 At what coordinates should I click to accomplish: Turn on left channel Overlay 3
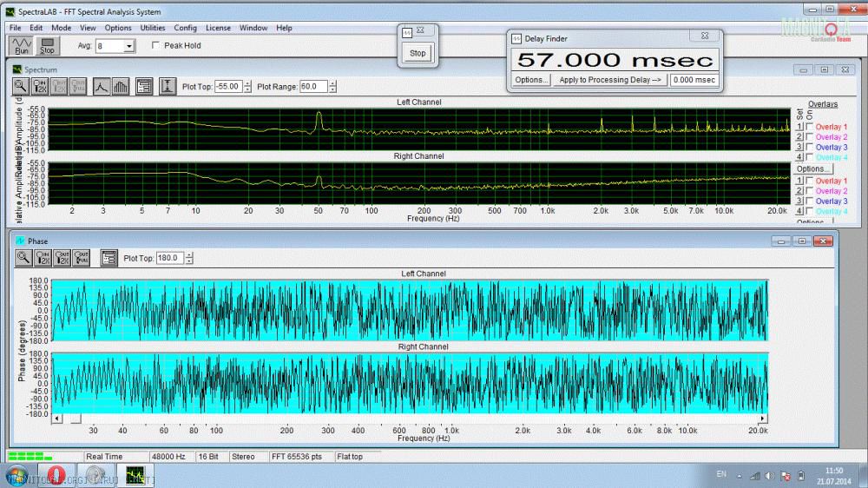point(809,148)
